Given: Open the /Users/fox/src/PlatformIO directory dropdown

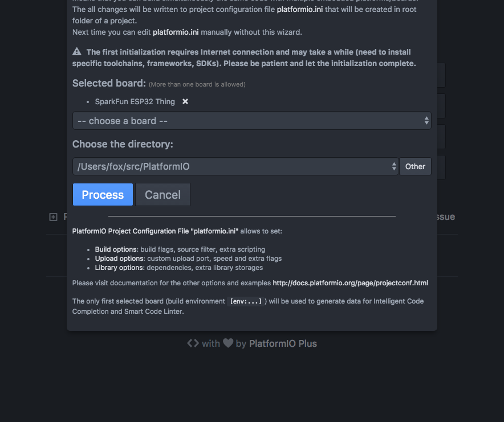Looking at the screenshot, I should tap(235, 166).
